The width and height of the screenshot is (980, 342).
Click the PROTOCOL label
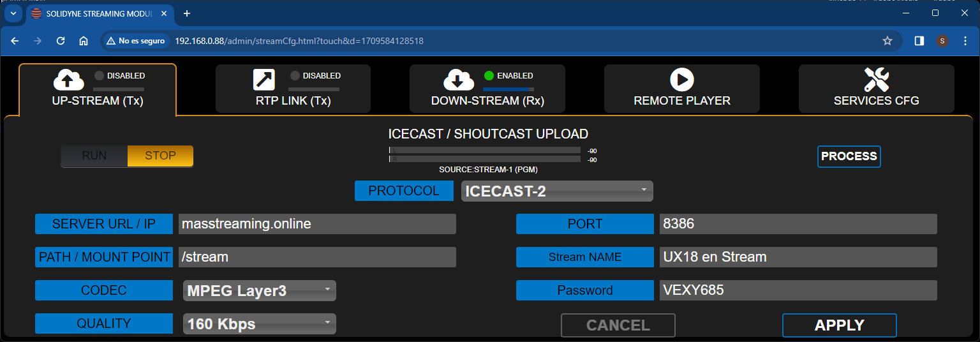[x=404, y=191]
